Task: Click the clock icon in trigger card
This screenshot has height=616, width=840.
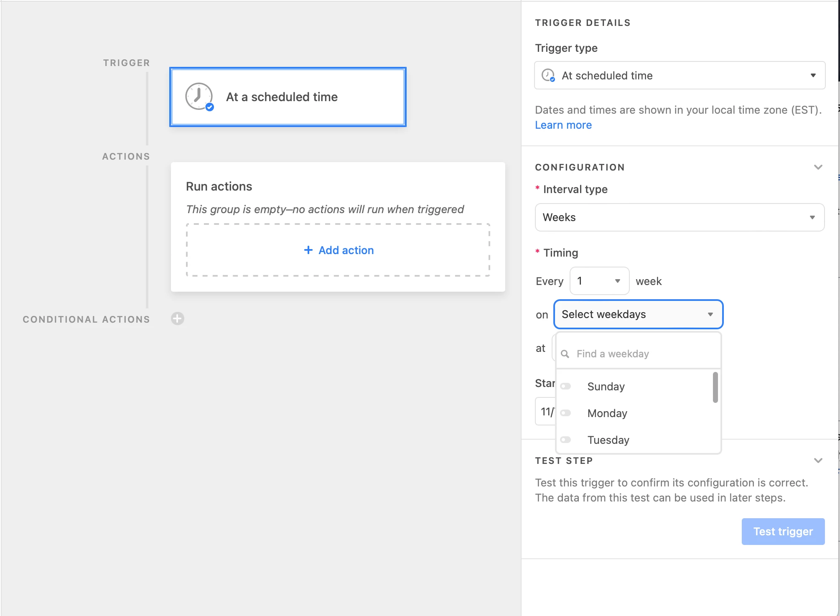Action: [199, 97]
